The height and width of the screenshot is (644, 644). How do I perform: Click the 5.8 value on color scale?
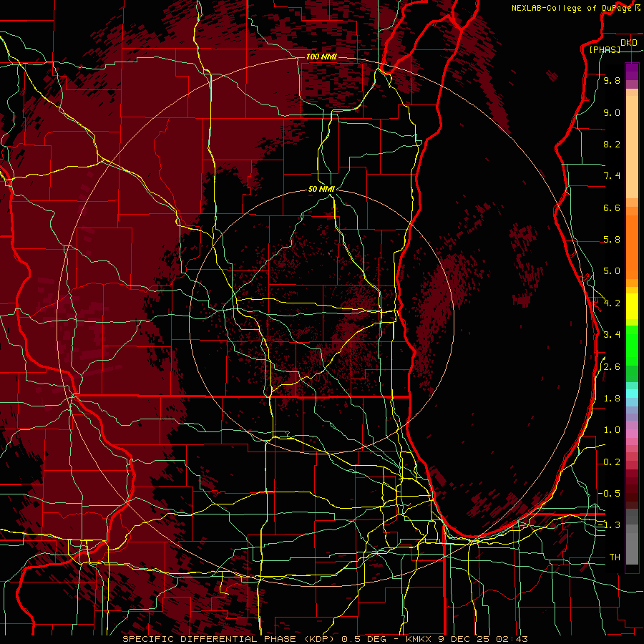click(612, 240)
